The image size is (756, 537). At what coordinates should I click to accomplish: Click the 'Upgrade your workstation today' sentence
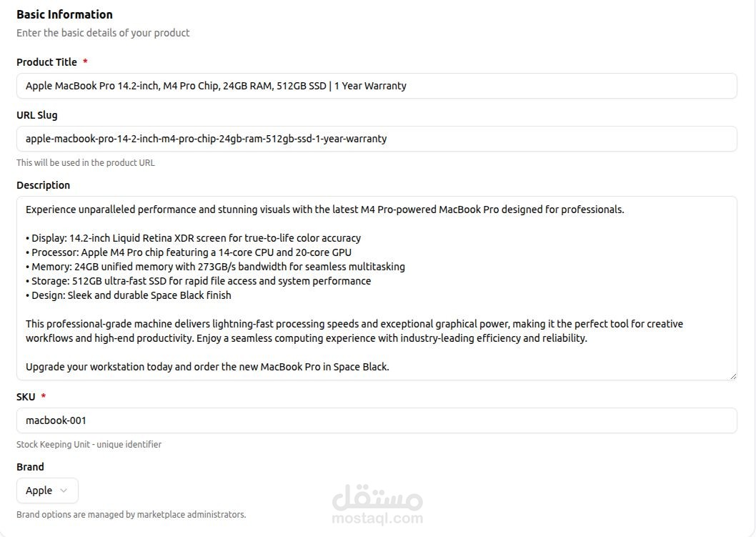click(207, 367)
